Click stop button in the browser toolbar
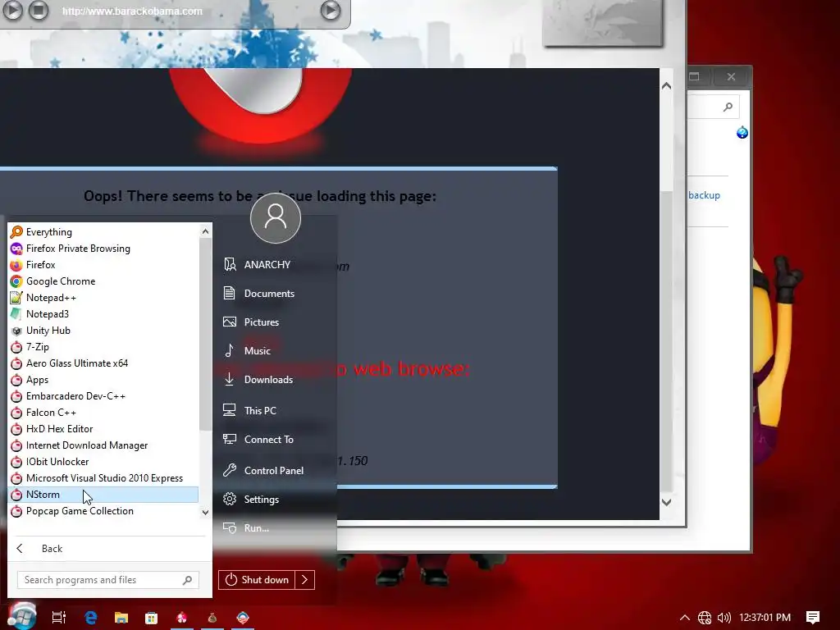Screen dimensions: 840x630 click(x=39, y=10)
